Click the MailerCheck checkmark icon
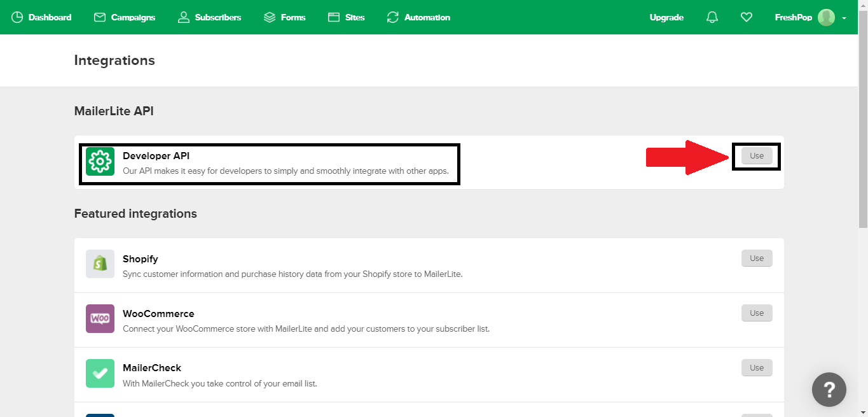868x417 pixels. (x=100, y=373)
